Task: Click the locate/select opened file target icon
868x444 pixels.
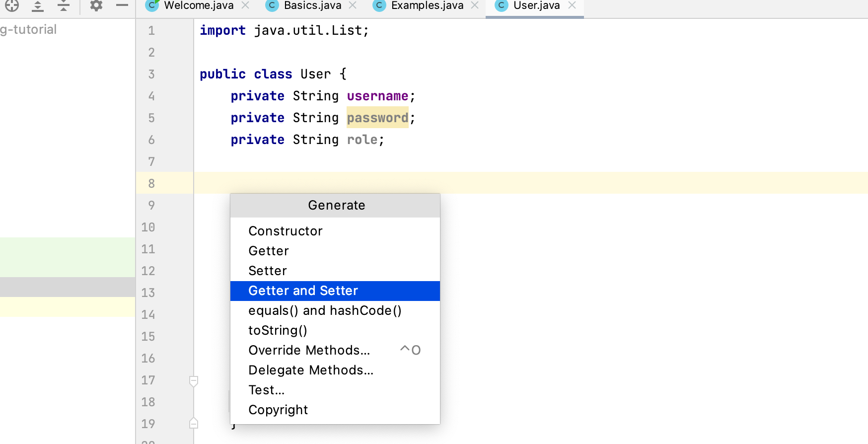Action: point(12,5)
